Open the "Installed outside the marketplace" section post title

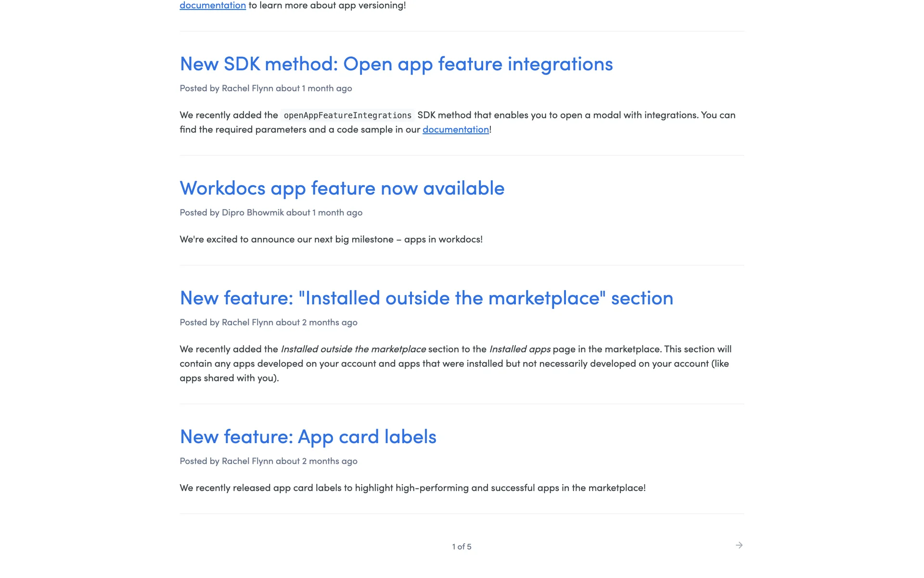pos(426,298)
